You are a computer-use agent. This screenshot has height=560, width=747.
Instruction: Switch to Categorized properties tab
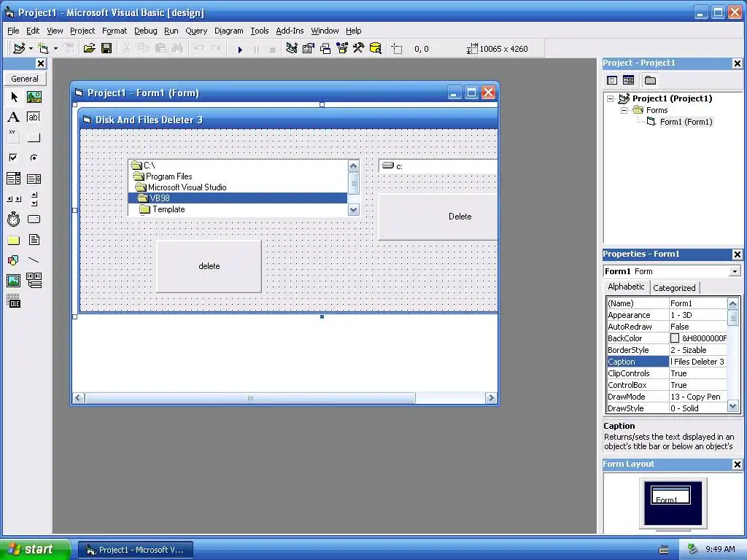coord(674,288)
